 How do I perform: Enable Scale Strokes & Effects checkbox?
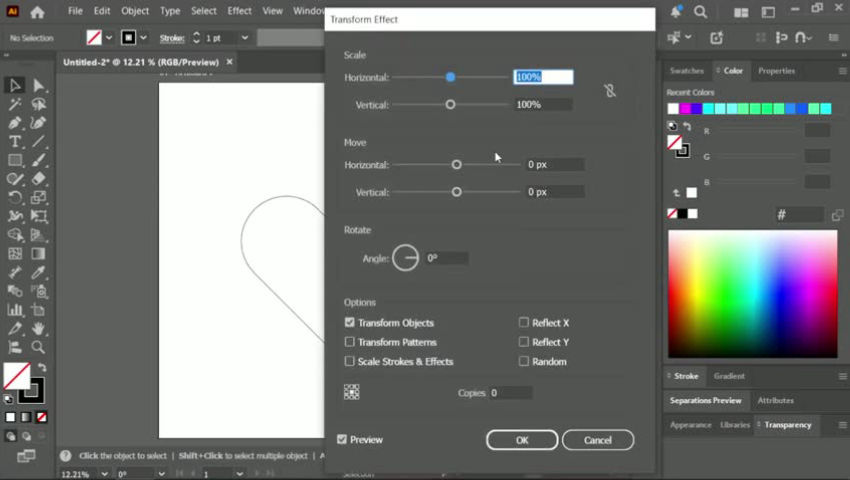point(350,361)
